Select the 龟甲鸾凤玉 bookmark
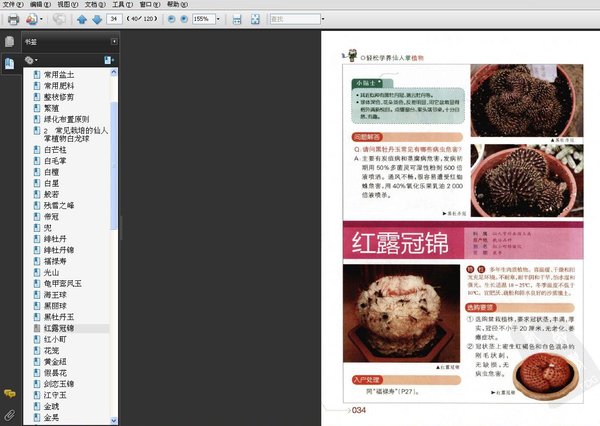 pos(63,283)
